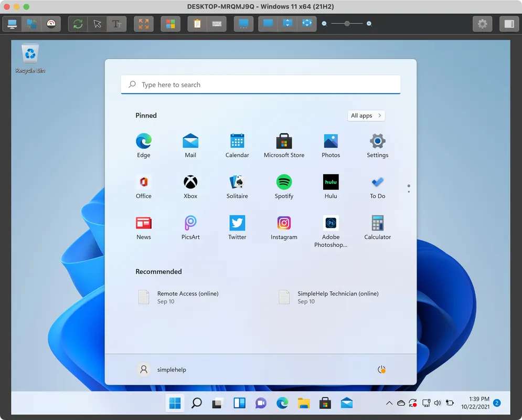Viewport: 522px width, 420px height.
Task: Adjust the zoom level slider
Action: click(x=347, y=24)
